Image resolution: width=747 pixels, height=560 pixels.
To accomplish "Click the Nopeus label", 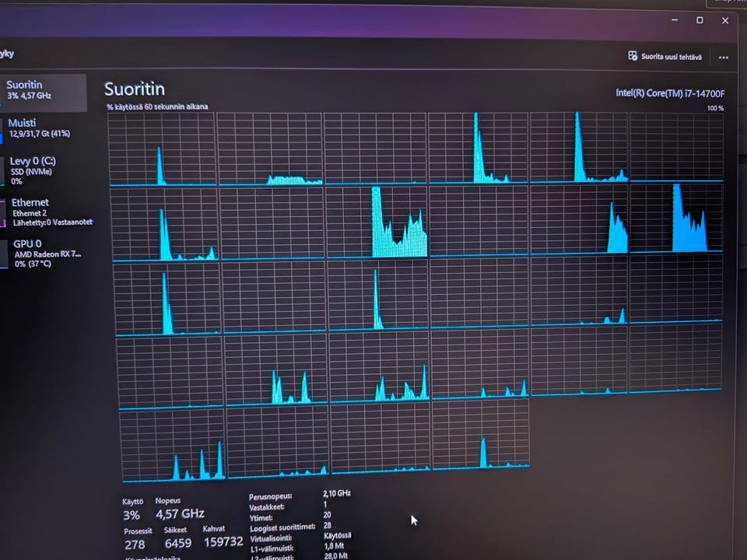I will click(168, 500).
